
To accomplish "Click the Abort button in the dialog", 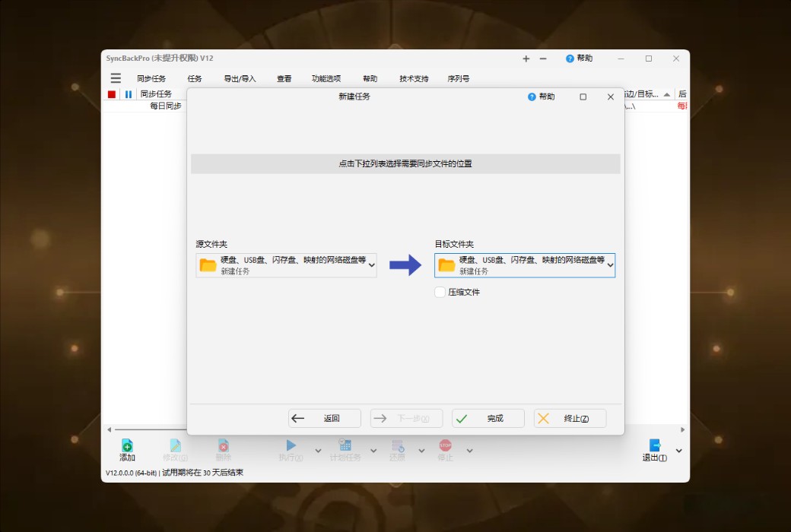I will pyautogui.click(x=570, y=417).
